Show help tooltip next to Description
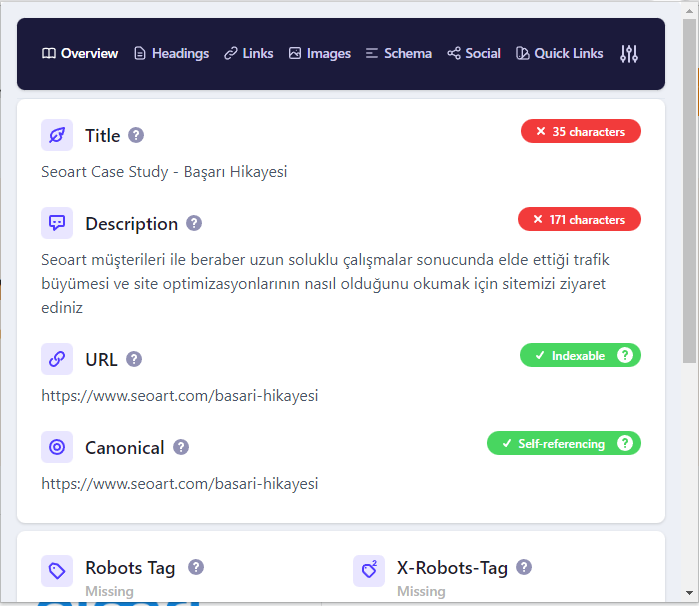This screenshot has height=606, width=699. (x=194, y=223)
